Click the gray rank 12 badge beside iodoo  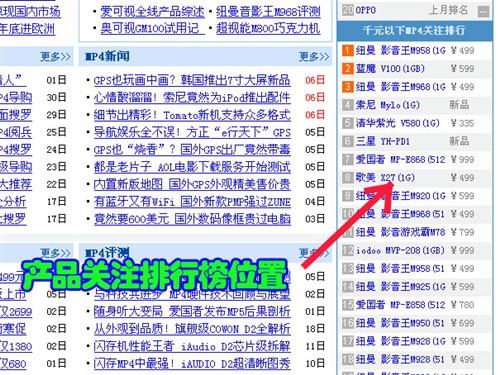[347, 250]
